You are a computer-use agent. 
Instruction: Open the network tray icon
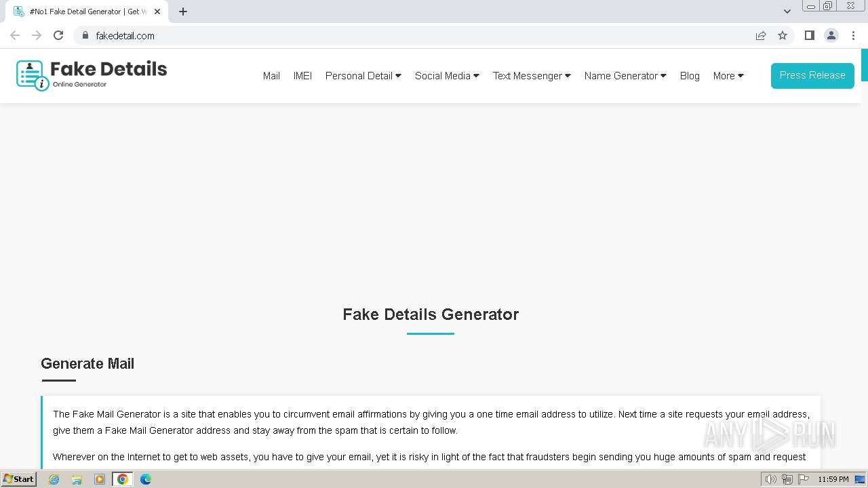coord(787,479)
